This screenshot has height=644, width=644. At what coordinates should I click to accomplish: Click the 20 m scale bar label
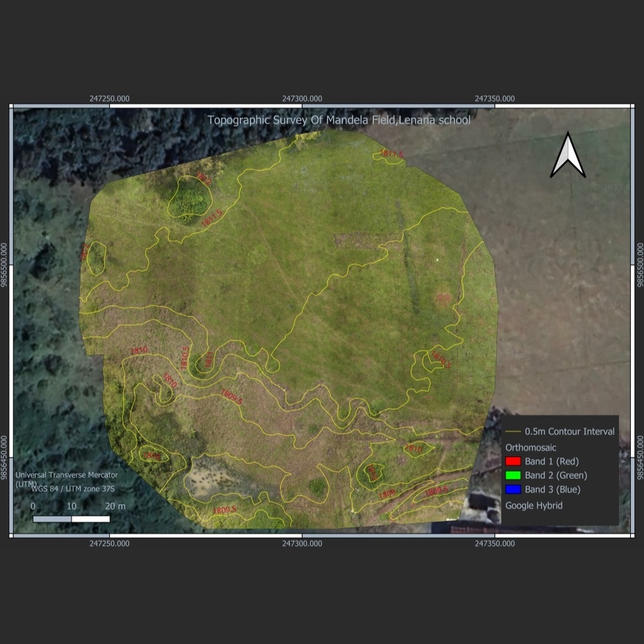(115, 506)
